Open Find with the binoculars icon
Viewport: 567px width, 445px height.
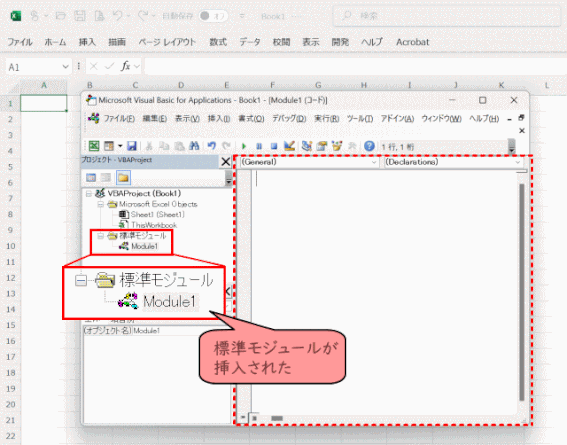194,146
